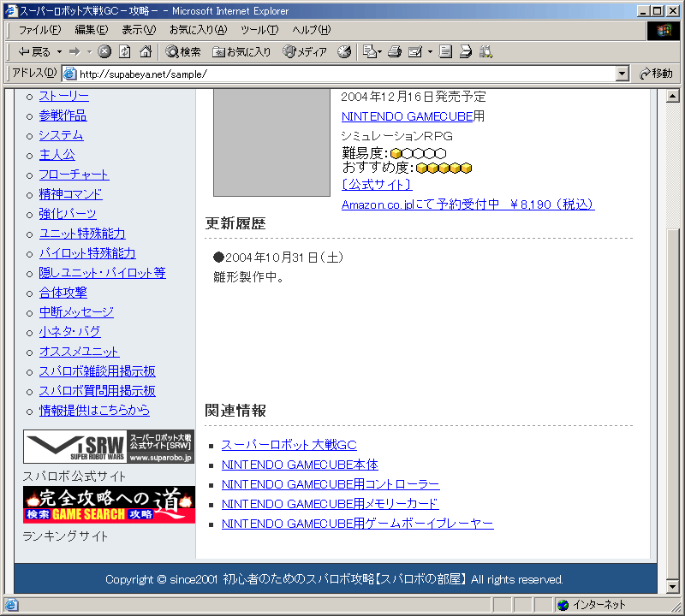The image size is (685, 616).
Task: Open the Amazon.co.jp 予約受付中 link
Action: click(468, 204)
